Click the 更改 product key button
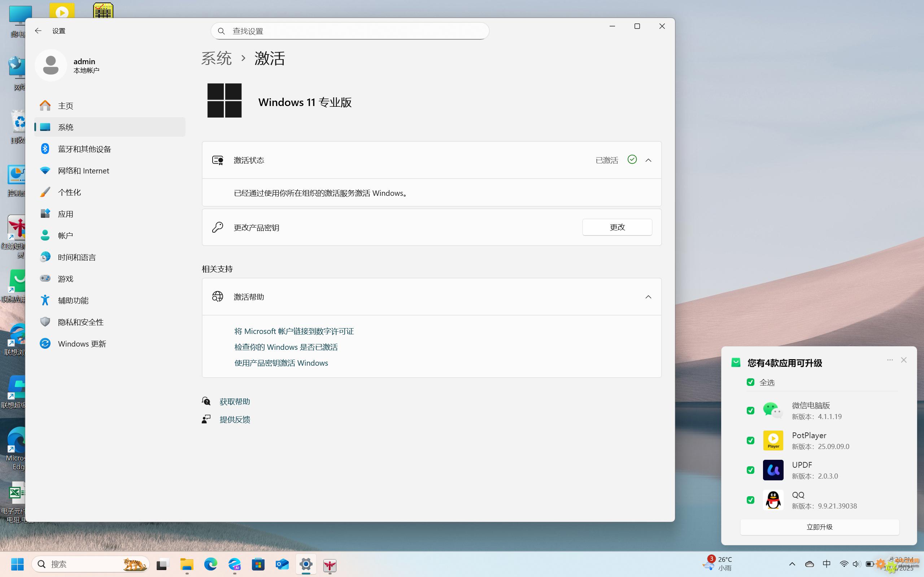Viewport: 924px width, 577px height. 617,227
